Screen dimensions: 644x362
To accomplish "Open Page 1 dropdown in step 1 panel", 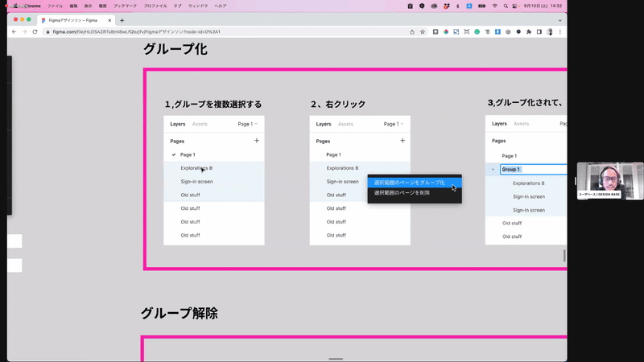I will tap(248, 124).
